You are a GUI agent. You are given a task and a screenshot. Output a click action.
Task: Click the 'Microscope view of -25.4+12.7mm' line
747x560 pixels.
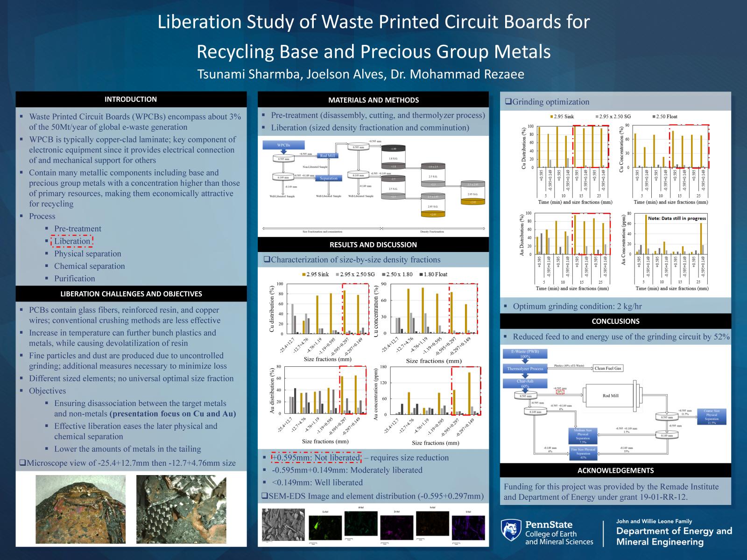click(x=127, y=463)
